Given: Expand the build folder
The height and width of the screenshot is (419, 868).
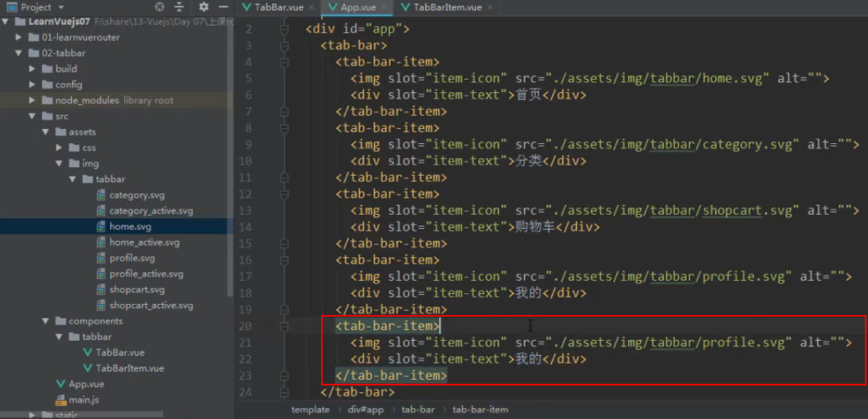Looking at the screenshot, I should (x=32, y=69).
